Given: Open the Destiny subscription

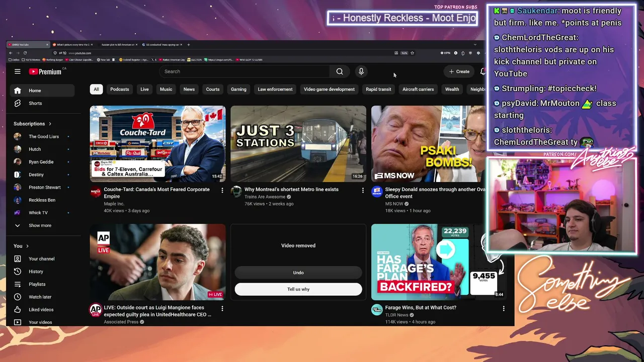Looking at the screenshot, I should point(42,174).
